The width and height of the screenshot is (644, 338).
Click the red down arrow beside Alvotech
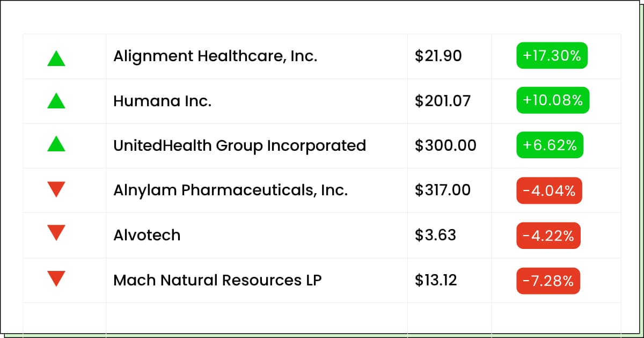[x=56, y=233]
